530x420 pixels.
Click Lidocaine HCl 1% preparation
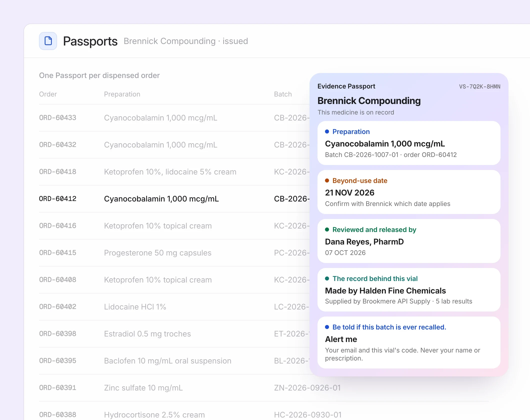[135, 307]
